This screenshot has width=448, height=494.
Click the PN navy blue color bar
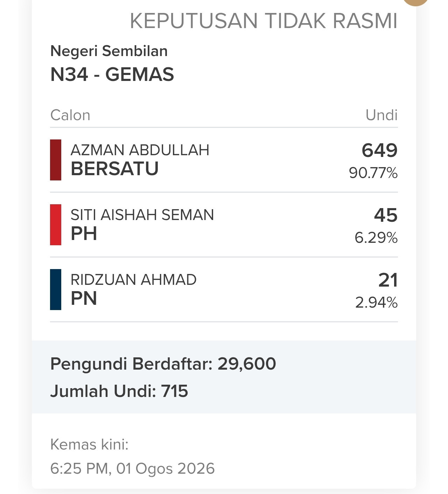[x=56, y=289]
